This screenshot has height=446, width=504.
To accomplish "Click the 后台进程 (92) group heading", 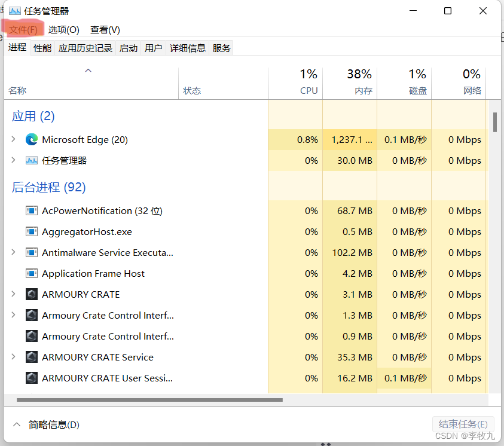I will click(49, 187).
